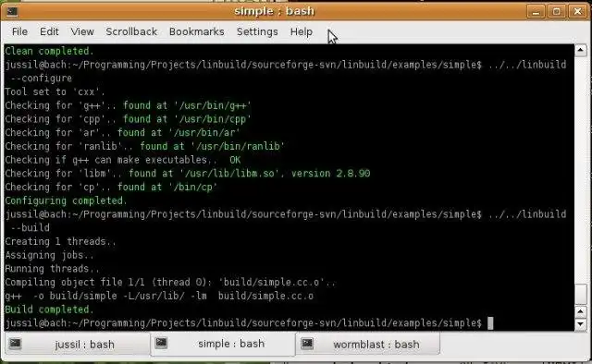This screenshot has height=364, width=592.
Task: Click the scroll down arrow at bottom of scrollbar
Action: pyautogui.click(x=581, y=324)
